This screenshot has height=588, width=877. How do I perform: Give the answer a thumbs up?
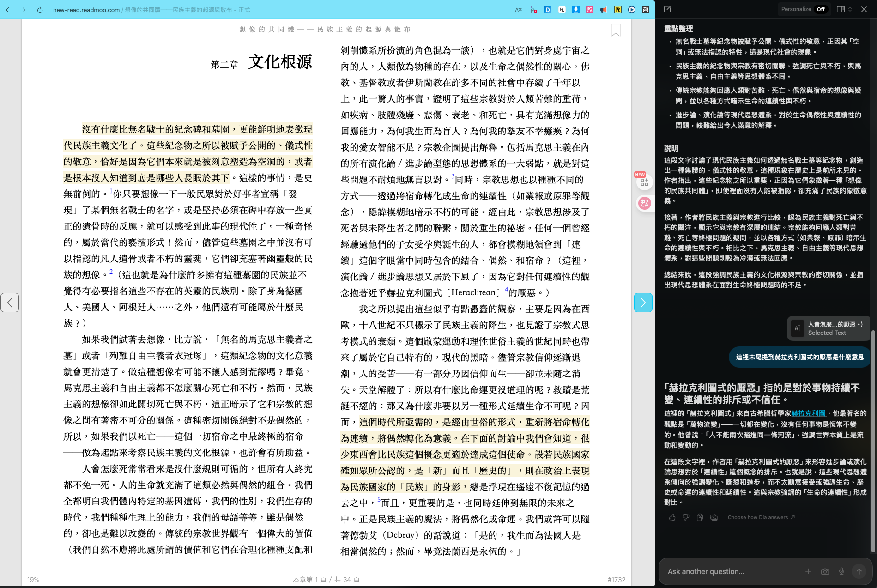click(x=672, y=517)
